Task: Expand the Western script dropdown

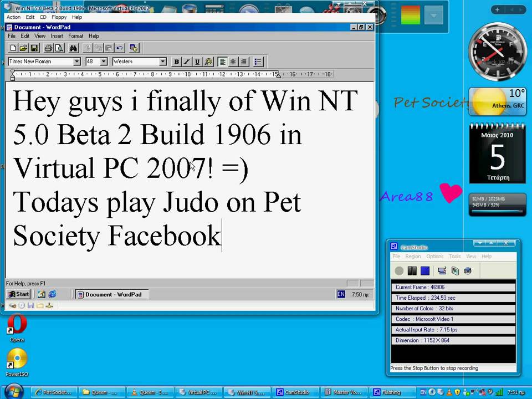Action: tap(163, 62)
